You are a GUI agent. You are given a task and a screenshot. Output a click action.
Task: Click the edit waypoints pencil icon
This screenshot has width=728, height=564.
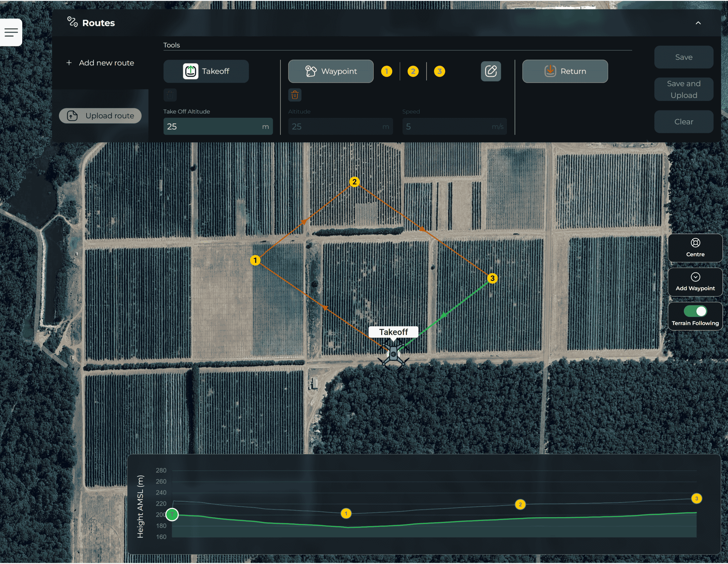(491, 71)
